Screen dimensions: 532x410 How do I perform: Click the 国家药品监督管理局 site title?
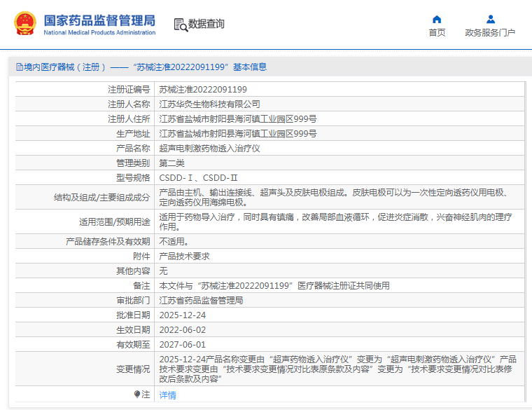point(99,20)
